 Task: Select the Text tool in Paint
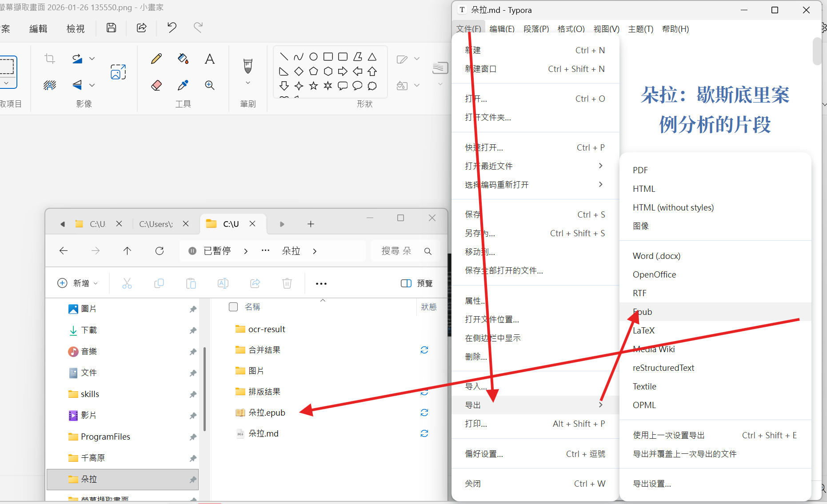click(210, 59)
